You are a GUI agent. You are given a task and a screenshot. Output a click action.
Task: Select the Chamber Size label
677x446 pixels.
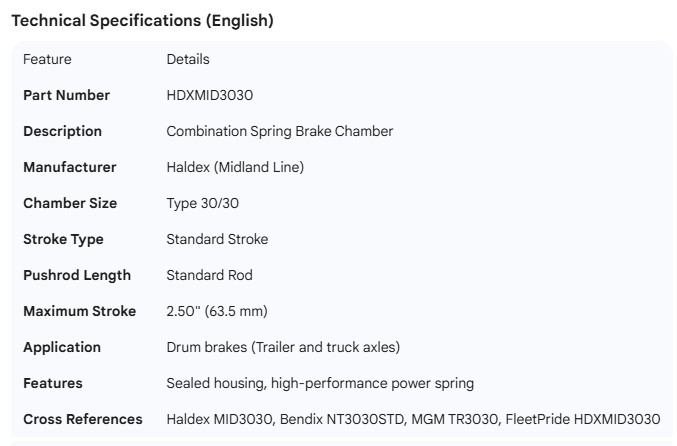pos(70,203)
